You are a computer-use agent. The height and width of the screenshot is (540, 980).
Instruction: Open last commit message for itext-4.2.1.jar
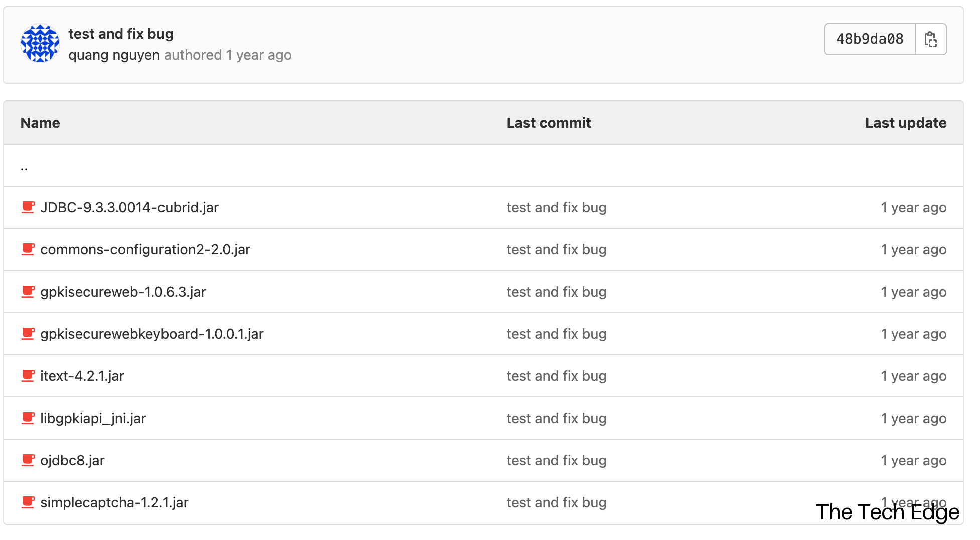(556, 376)
